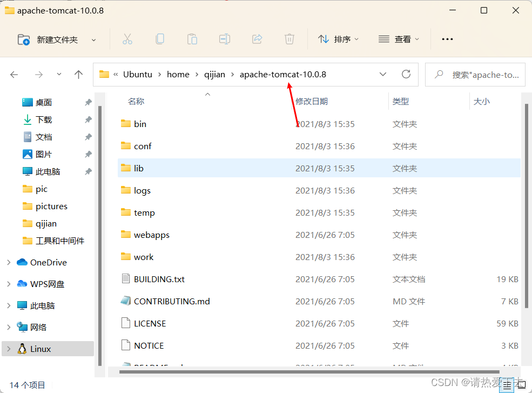This screenshot has width=532, height=393.
Task: Go forward with the right arrow
Action: (x=39, y=75)
